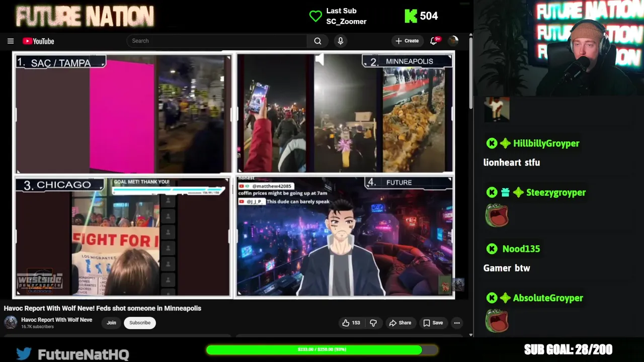Subscribe to Havoc Report With Wolf Neve
Screen dimensions: 644x362
point(140,323)
